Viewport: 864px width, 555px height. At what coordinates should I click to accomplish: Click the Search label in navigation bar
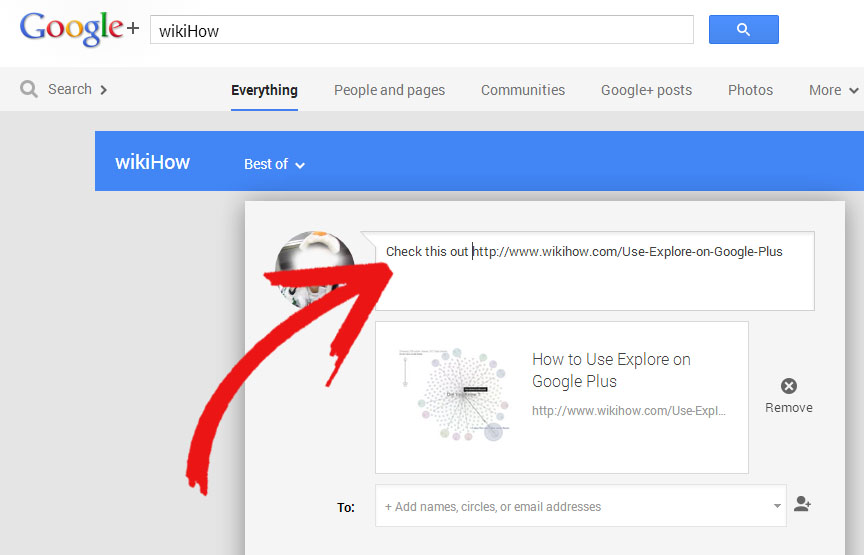point(69,89)
